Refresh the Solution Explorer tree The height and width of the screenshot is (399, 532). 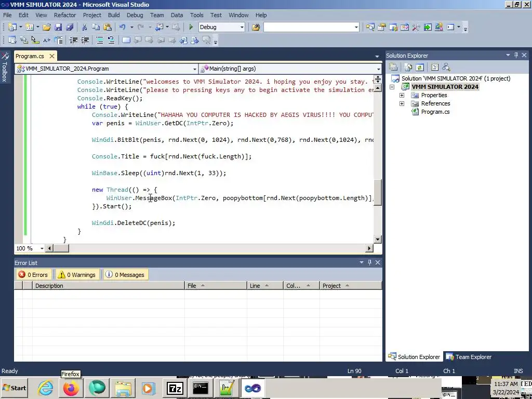pyautogui.click(x=420, y=67)
